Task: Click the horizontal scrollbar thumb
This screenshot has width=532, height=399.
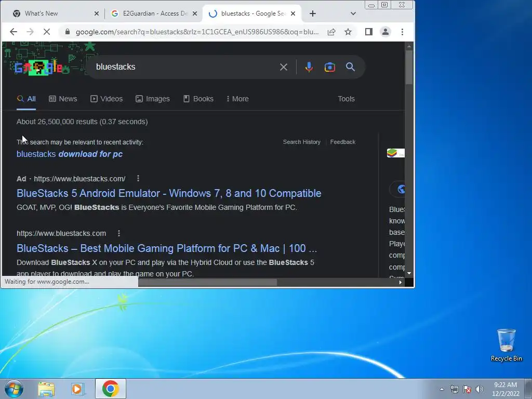Action: [208, 282]
